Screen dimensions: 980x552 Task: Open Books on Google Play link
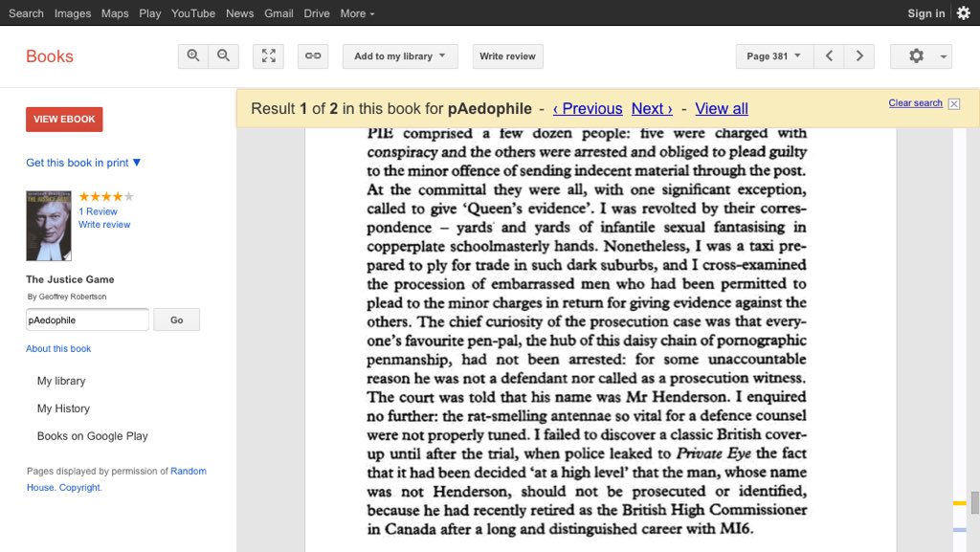point(93,436)
